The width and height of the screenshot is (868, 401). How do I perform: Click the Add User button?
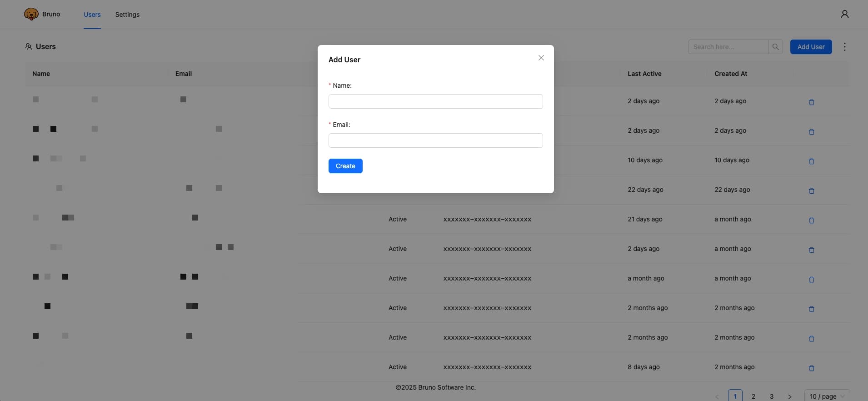(x=811, y=47)
